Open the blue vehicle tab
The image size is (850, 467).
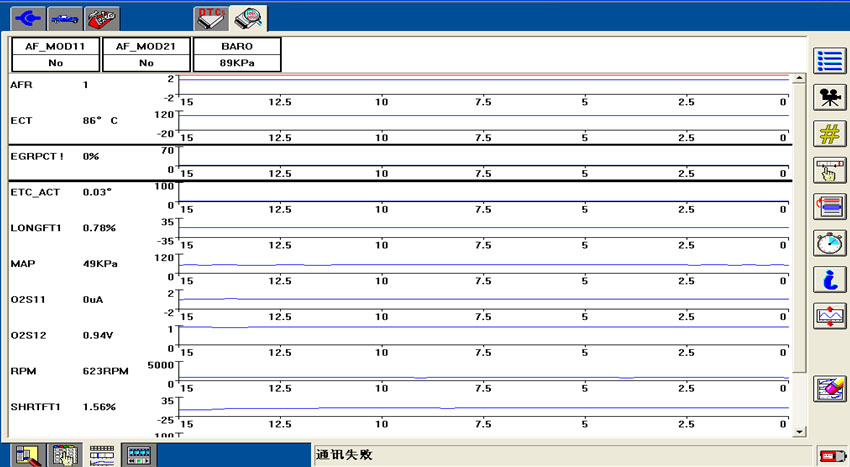(x=65, y=18)
